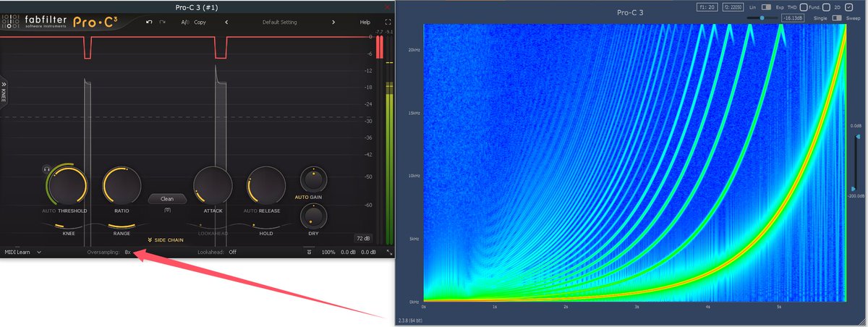
Task: Click the Gain knob above AUTO GAIN
Action: (313, 178)
